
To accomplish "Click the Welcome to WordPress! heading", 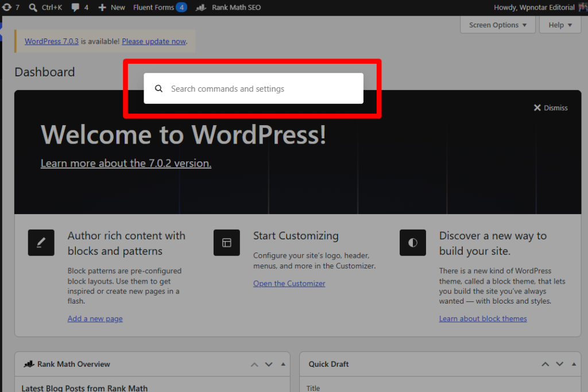I will coord(183,134).
